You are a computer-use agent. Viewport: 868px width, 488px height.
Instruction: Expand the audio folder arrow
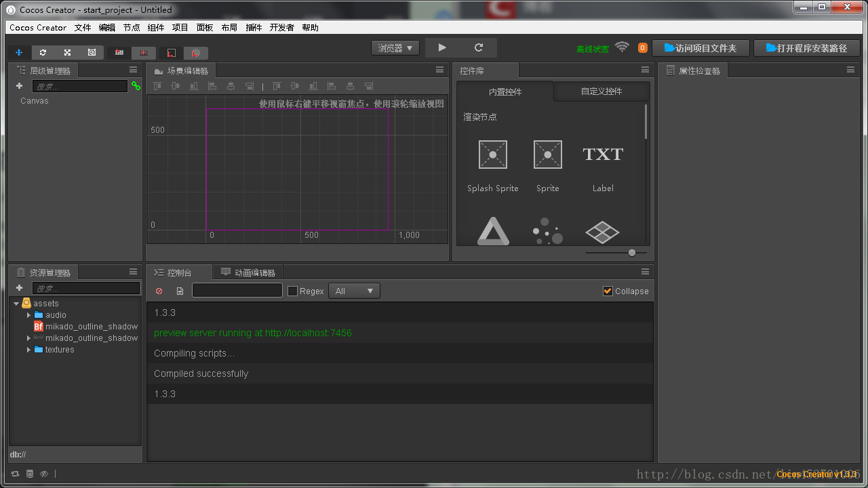(x=28, y=315)
